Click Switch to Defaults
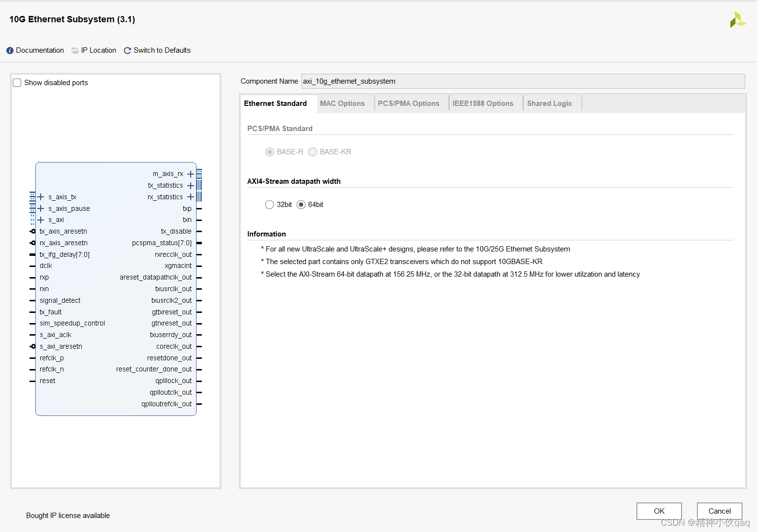Screen dimensions: 757x532 (162, 50)
